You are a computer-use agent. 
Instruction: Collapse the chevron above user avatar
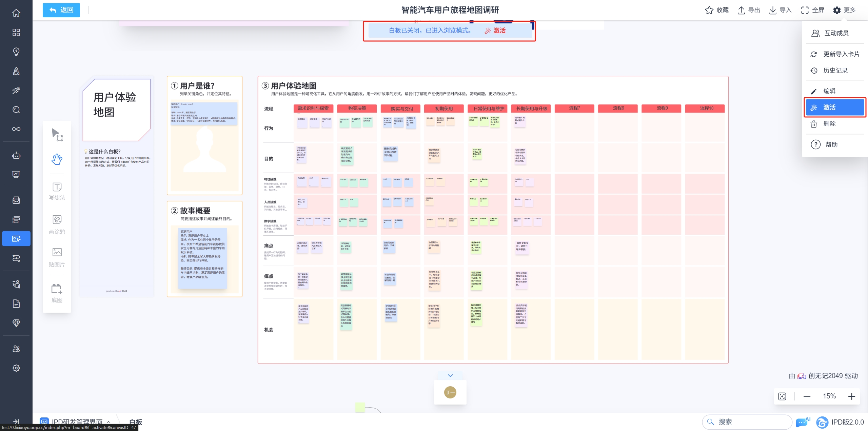(x=450, y=375)
